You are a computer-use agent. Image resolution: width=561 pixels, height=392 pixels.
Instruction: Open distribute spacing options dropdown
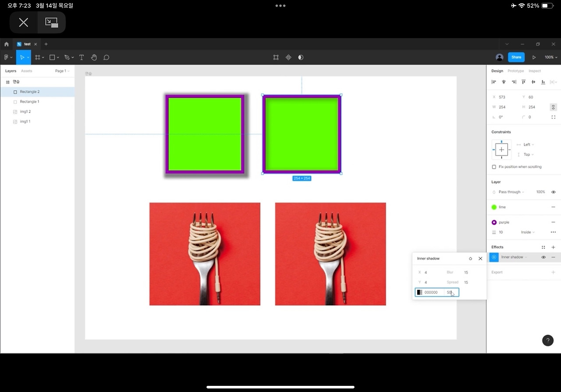(x=554, y=82)
